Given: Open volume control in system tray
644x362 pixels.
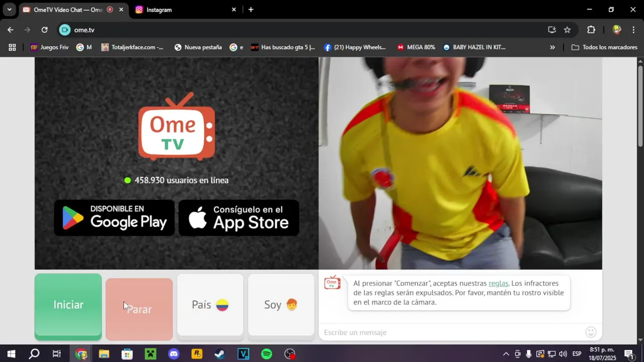Looking at the screenshot, I should coord(562,354).
